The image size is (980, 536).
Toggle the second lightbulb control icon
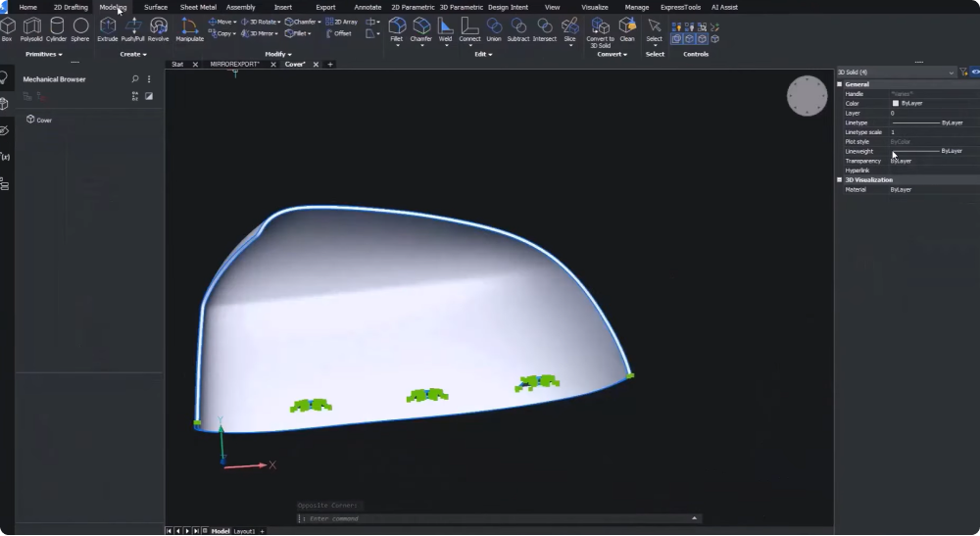click(689, 26)
